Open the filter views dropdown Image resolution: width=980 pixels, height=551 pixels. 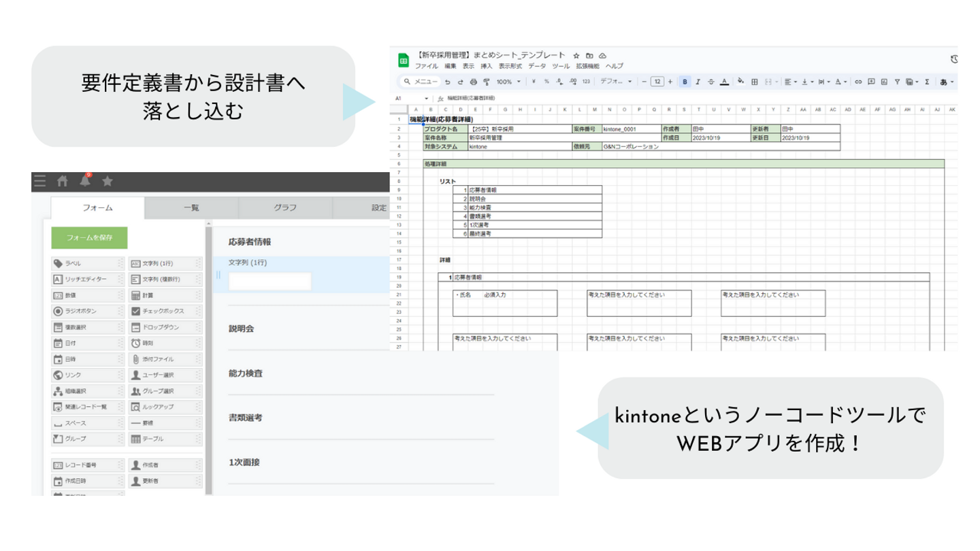click(912, 82)
